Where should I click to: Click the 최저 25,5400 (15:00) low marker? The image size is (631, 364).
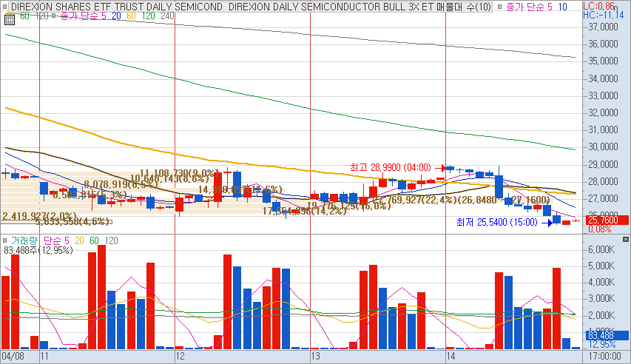[496, 222]
